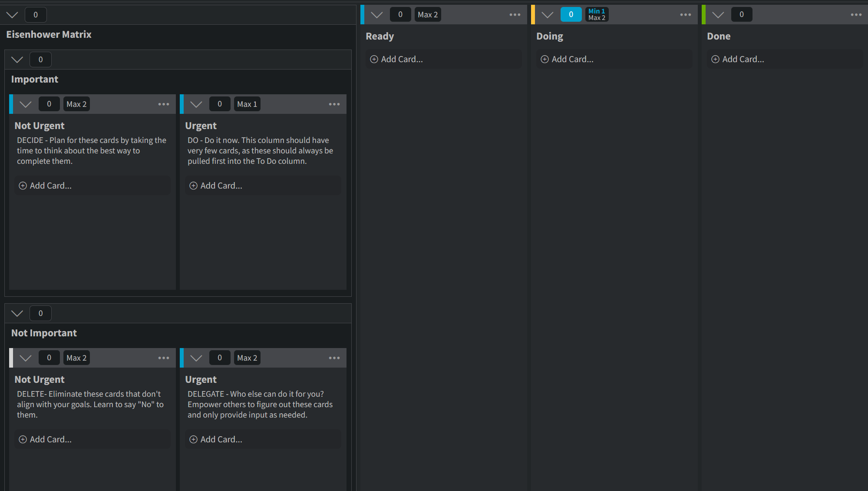Click plus icon in Ready Add Card
This screenshot has height=491, width=868.
tap(374, 60)
